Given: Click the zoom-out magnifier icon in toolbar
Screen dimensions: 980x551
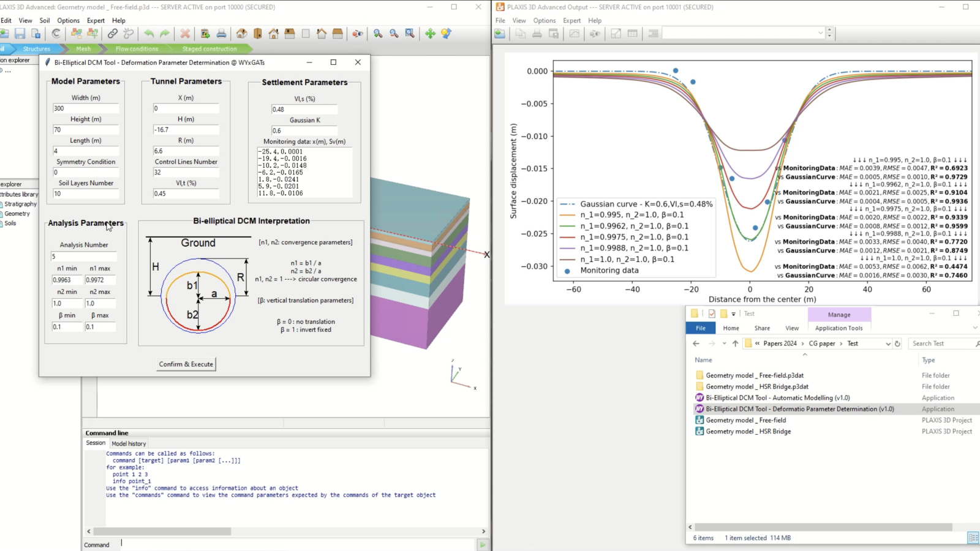Looking at the screenshot, I should click(394, 34).
